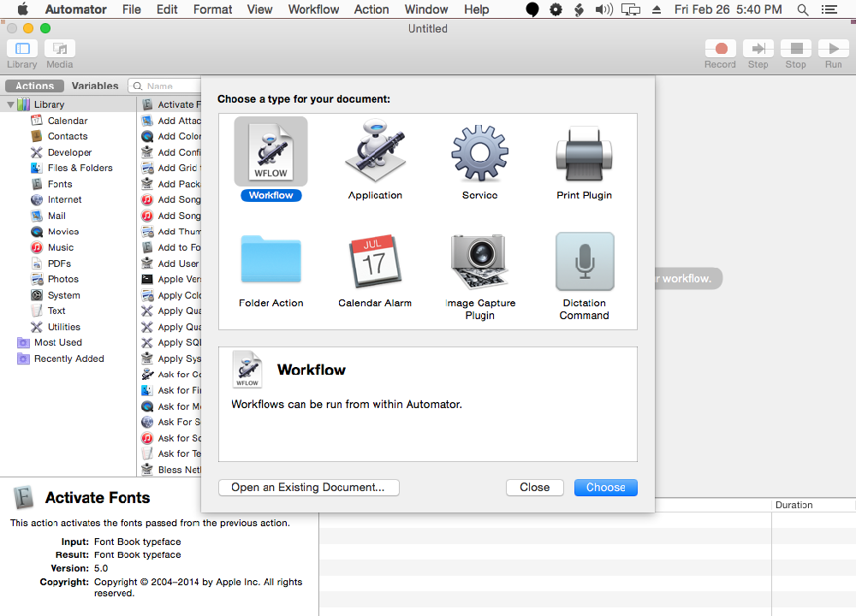The height and width of the screenshot is (616, 856).
Task: Pick the Calendar Alarm icon
Action: point(375,260)
